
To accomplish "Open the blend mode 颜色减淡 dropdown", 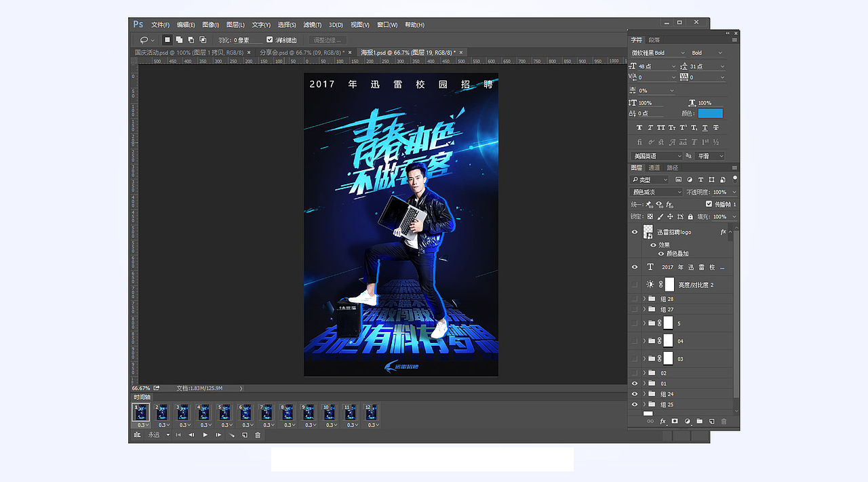I will point(656,193).
